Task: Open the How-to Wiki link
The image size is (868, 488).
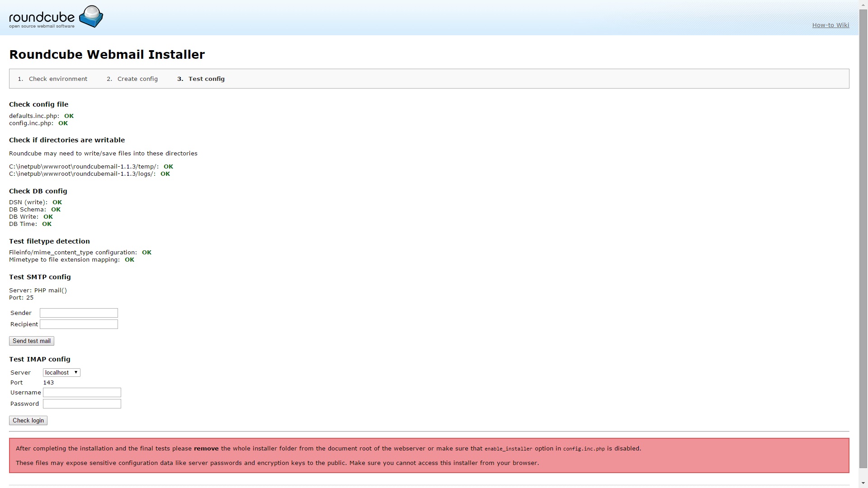Action: point(830,25)
